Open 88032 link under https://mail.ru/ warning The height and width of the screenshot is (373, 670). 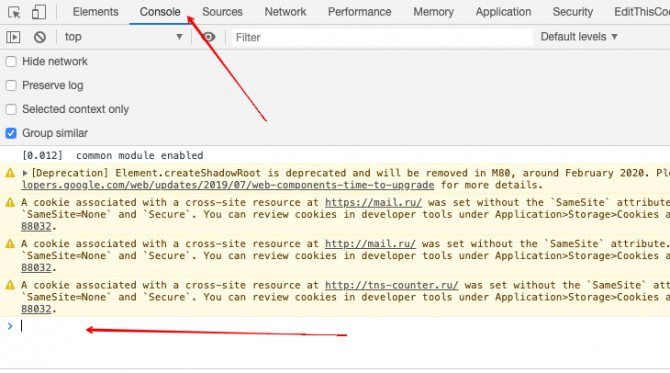pos(36,226)
